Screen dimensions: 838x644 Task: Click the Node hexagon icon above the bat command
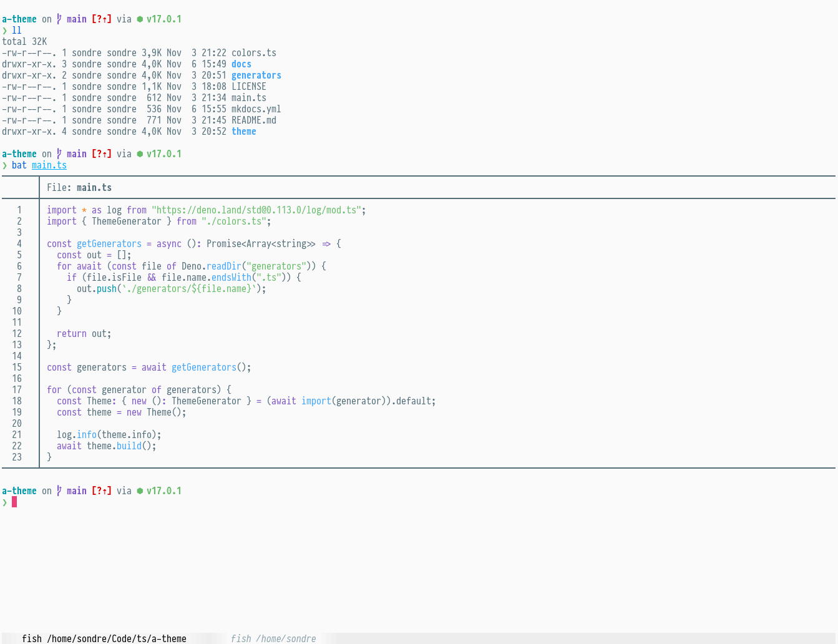tap(140, 154)
